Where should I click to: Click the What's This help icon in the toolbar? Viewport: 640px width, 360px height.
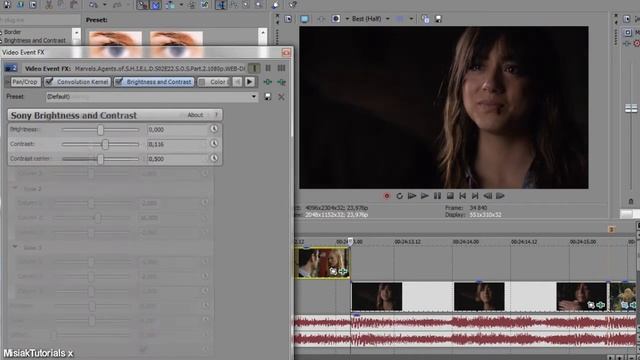pos(293,4)
